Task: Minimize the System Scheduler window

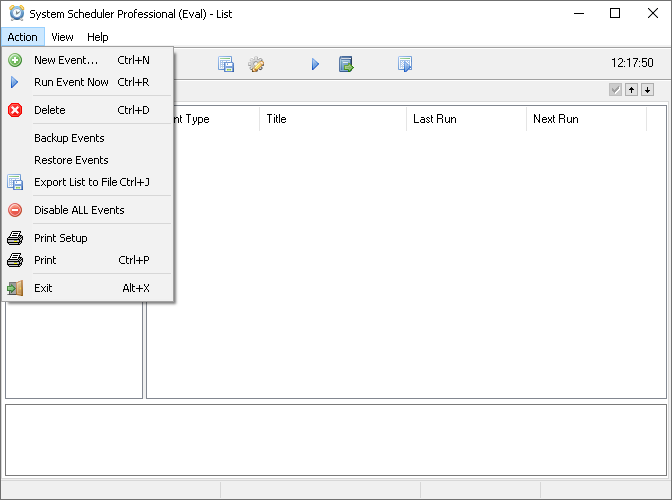Action: pyautogui.click(x=579, y=13)
